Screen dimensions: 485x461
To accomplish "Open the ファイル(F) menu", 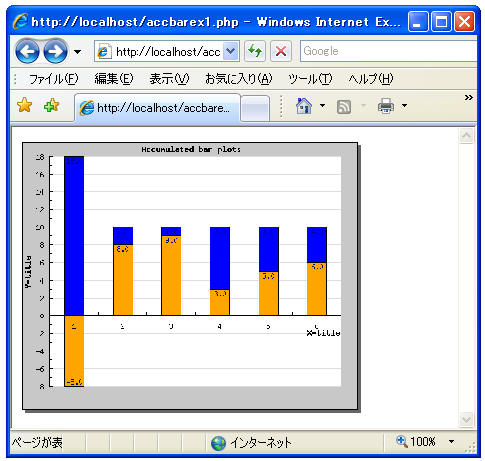I will coord(54,79).
